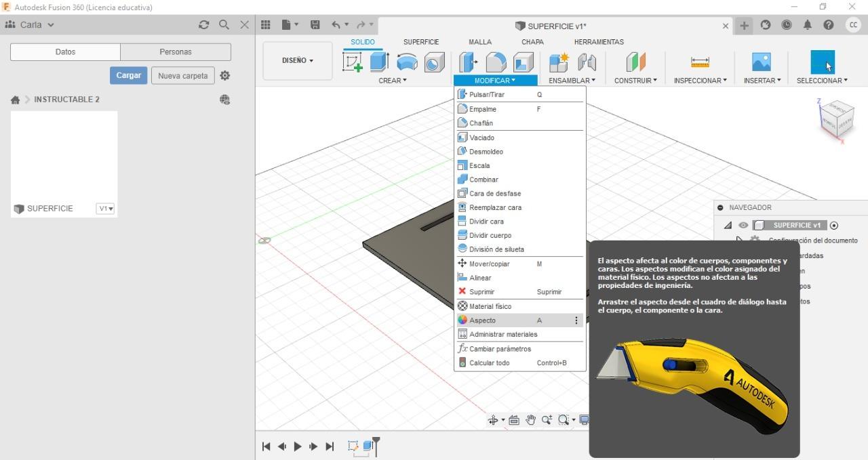Image resolution: width=868 pixels, height=460 pixels.
Task: Switch to the MALLA tab
Action: (x=480, y=42)
